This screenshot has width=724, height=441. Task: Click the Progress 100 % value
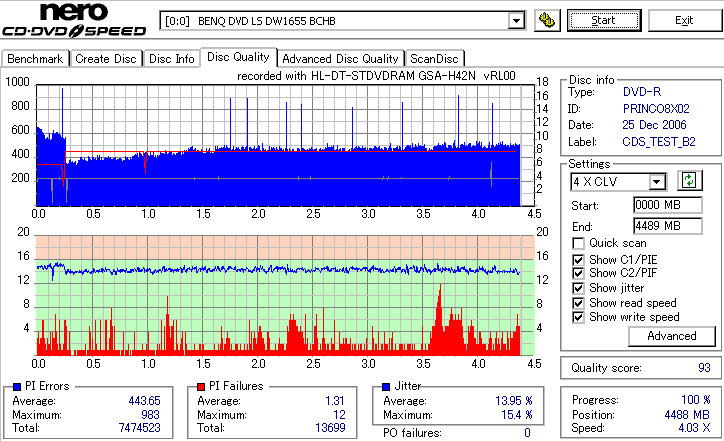[x=696, y=400]
